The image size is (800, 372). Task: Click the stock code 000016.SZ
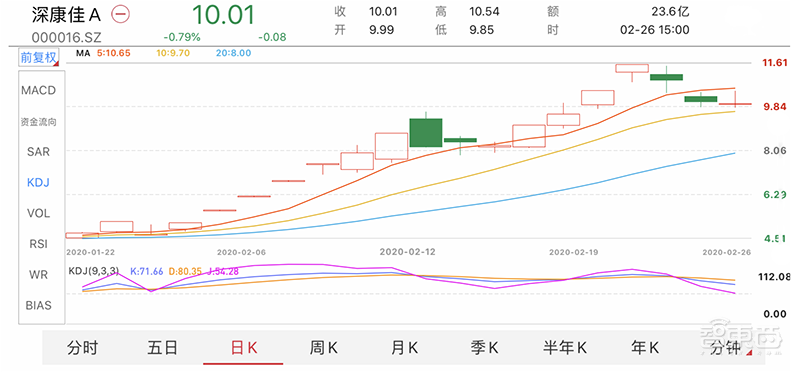[x=66, y=38]
